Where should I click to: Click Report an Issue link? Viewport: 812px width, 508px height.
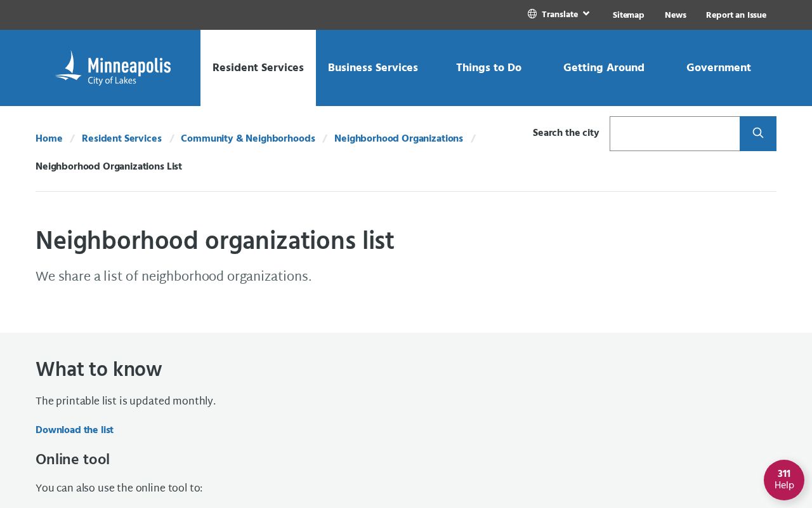pos(736,15)
